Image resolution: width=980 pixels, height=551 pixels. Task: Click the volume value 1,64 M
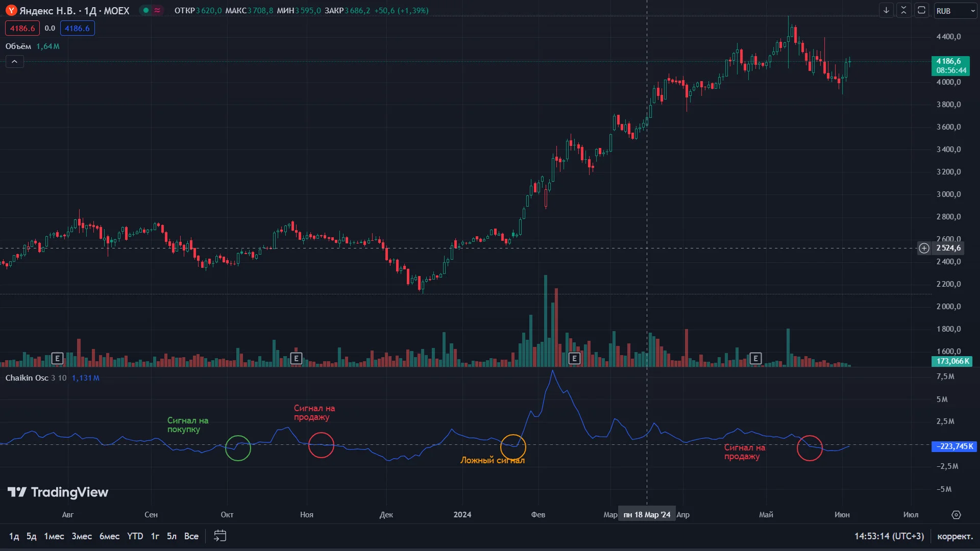pyautogui.click(x=48, y=46)
